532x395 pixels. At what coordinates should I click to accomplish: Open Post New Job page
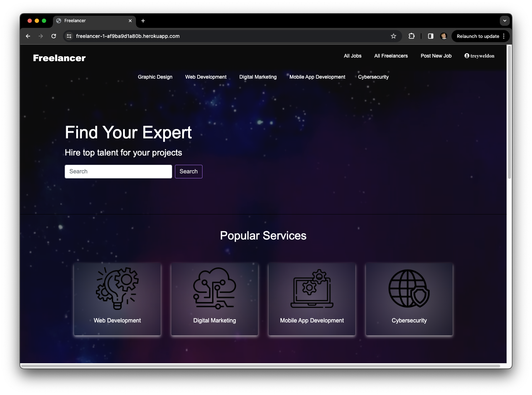coord(436,56)
